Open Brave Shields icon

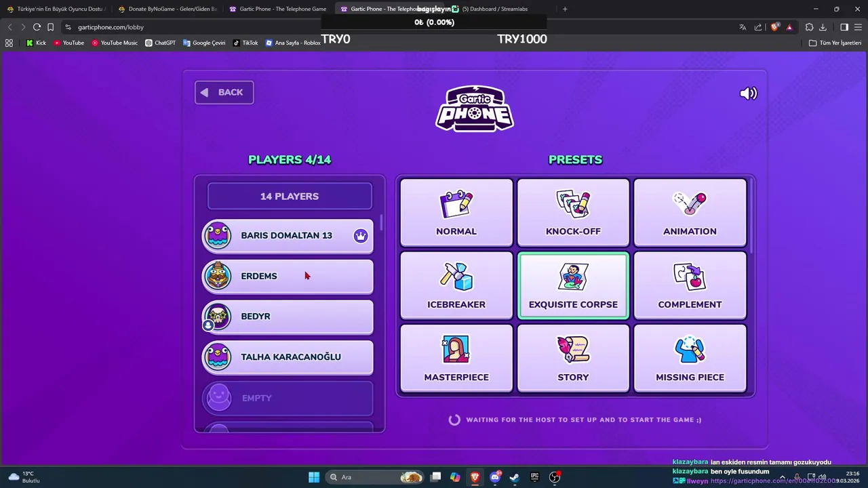pos(775,27)
